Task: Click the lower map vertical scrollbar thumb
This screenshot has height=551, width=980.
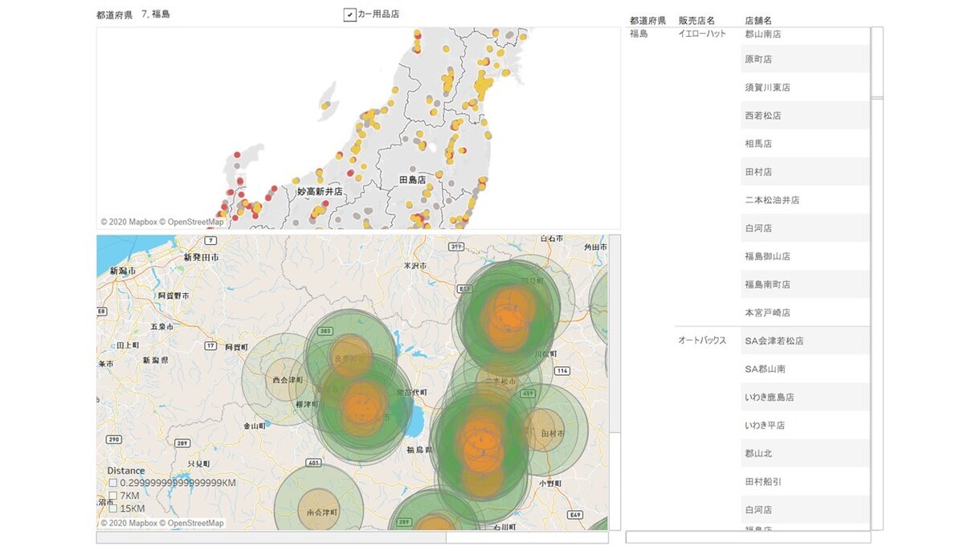Action: tap(615, 333)
